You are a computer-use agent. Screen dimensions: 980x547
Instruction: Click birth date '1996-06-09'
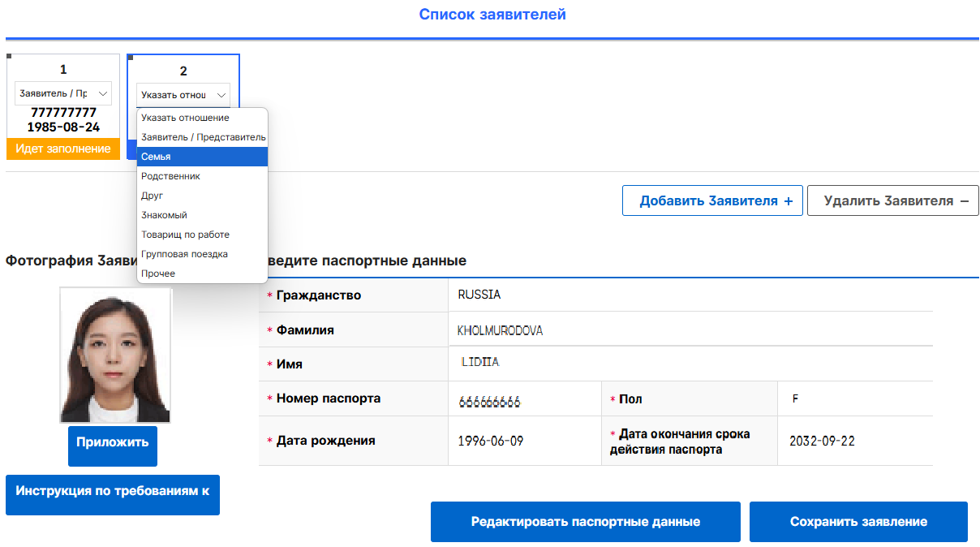tap(491, 441)
